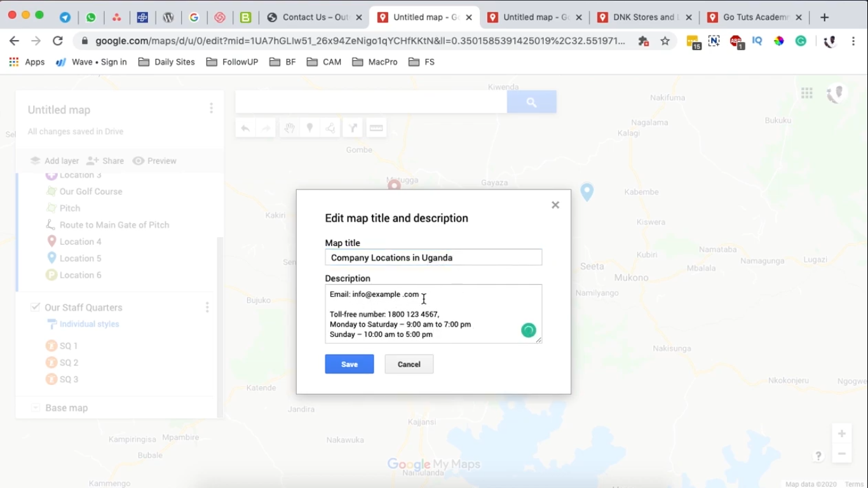This screenshot has height=488, width=868.
Task: Click the blue pin marker near Gayaza
Action: click(587, 191)
